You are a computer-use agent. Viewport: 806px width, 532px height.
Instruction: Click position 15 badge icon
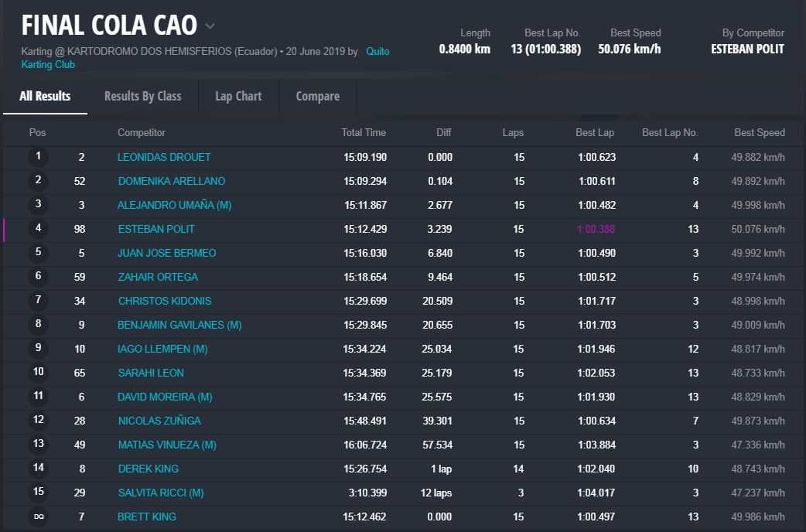point(38,493)
